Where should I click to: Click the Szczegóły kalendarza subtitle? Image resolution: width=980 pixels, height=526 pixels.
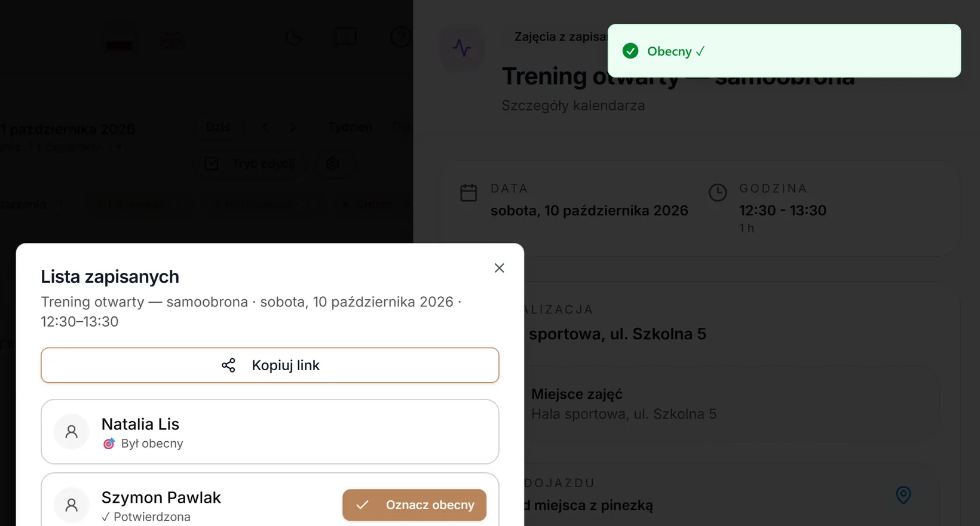coord(573,106)
